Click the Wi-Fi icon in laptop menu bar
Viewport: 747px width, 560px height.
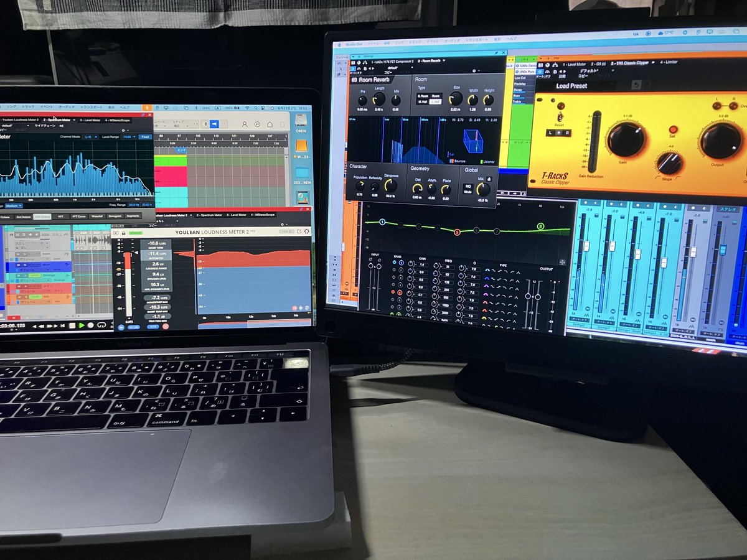[247, 108]
